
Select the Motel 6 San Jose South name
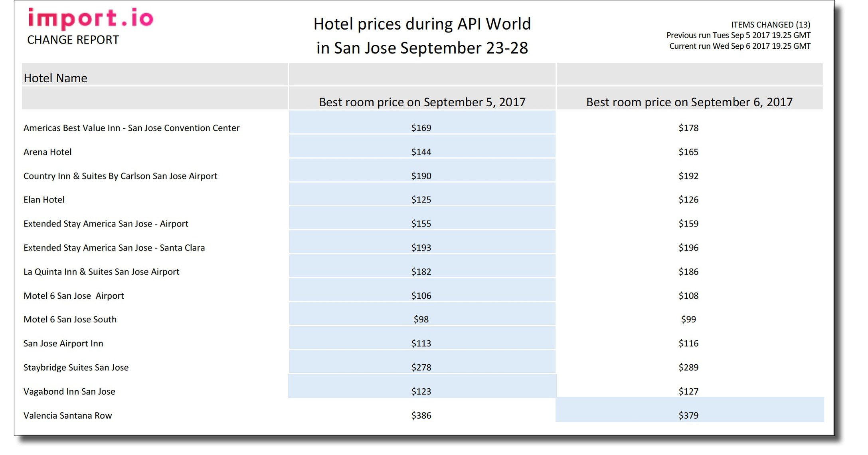(x=70, y=319)
